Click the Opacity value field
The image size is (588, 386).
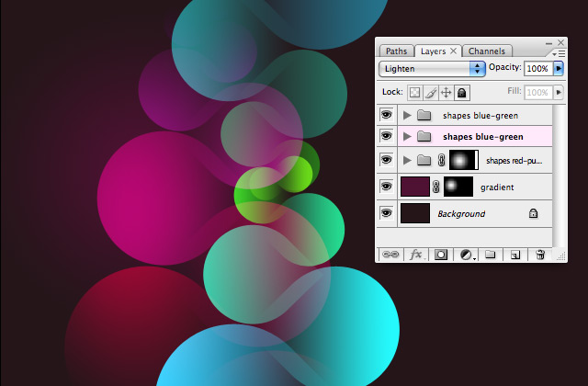point(537,69)
